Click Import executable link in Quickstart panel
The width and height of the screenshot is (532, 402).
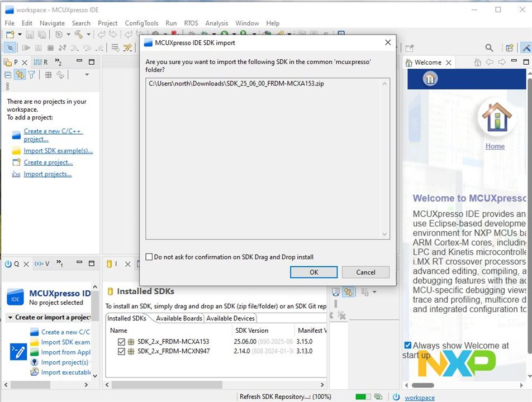[x=66, y=372]
